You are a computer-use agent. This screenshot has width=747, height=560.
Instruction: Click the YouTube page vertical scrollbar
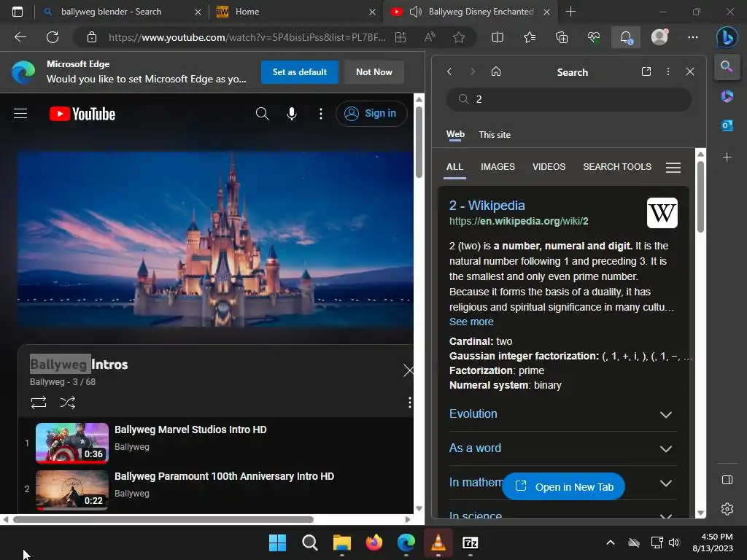coord(419,141)
